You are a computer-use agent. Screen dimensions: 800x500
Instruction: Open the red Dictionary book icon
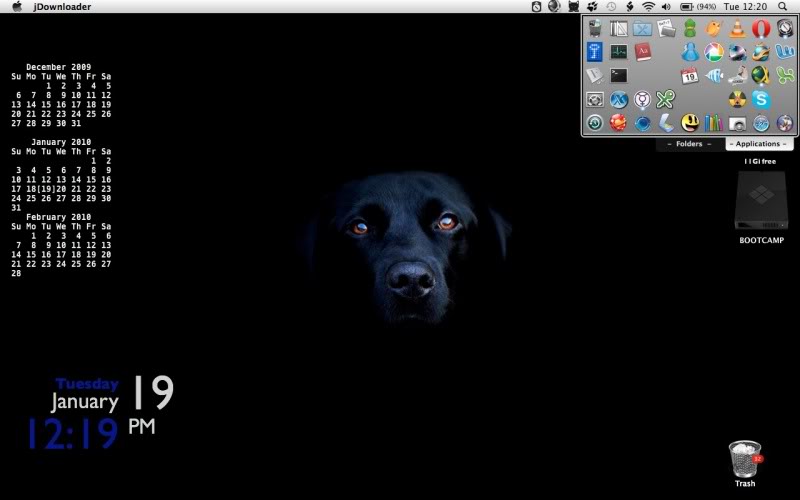(x=643, y=52)
